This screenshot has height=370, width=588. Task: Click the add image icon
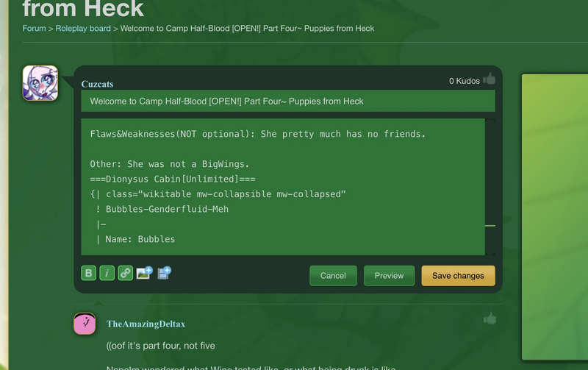coord(144,273)
